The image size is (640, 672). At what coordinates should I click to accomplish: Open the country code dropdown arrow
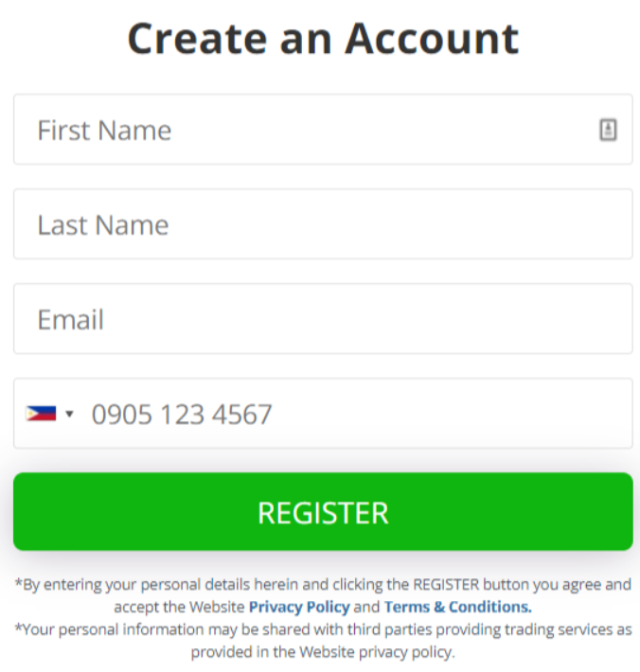[x=69, y=414]
